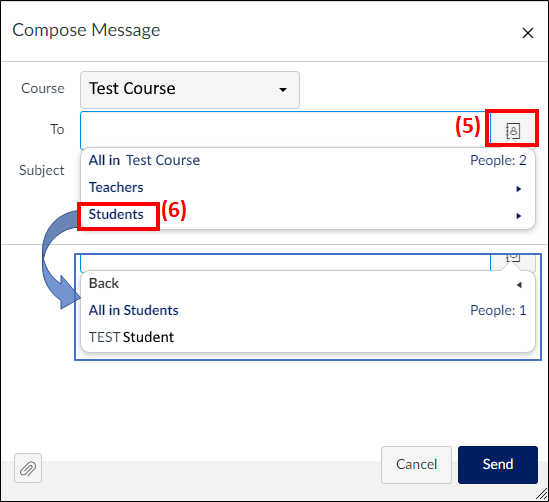Click the second To input field below
The width and height of the screenshot is (549, 502).
click(x=285, y=263)
